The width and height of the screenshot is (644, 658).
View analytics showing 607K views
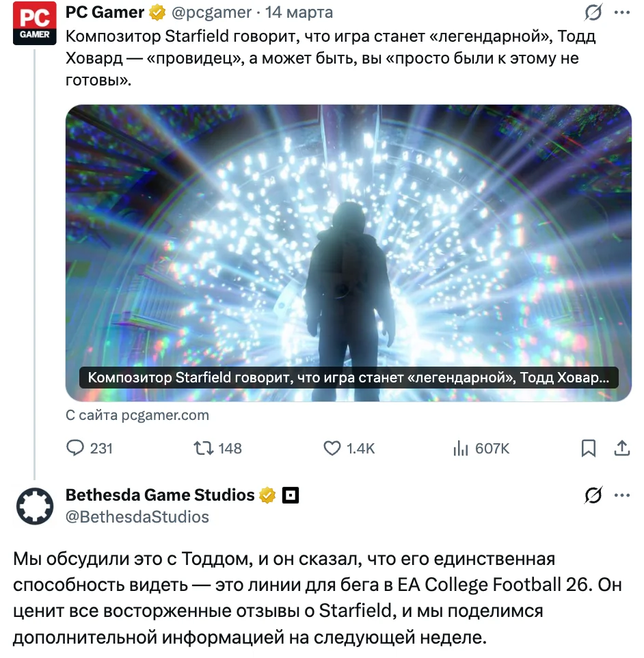(x=460, y=448)
